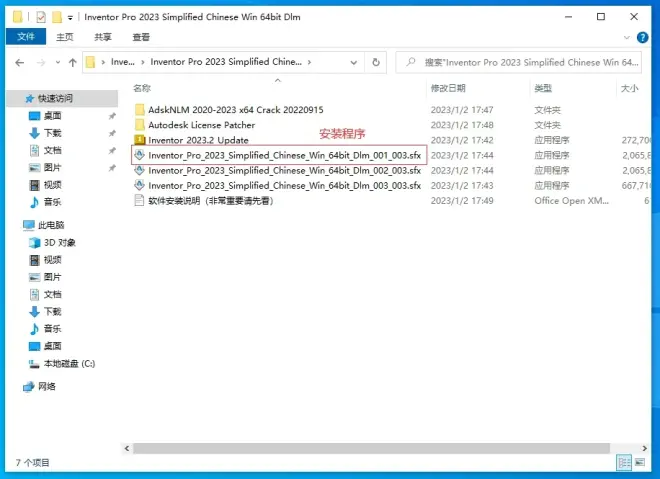Switch to the 共享 ribbon tab
660x479 pixels.
103,37
